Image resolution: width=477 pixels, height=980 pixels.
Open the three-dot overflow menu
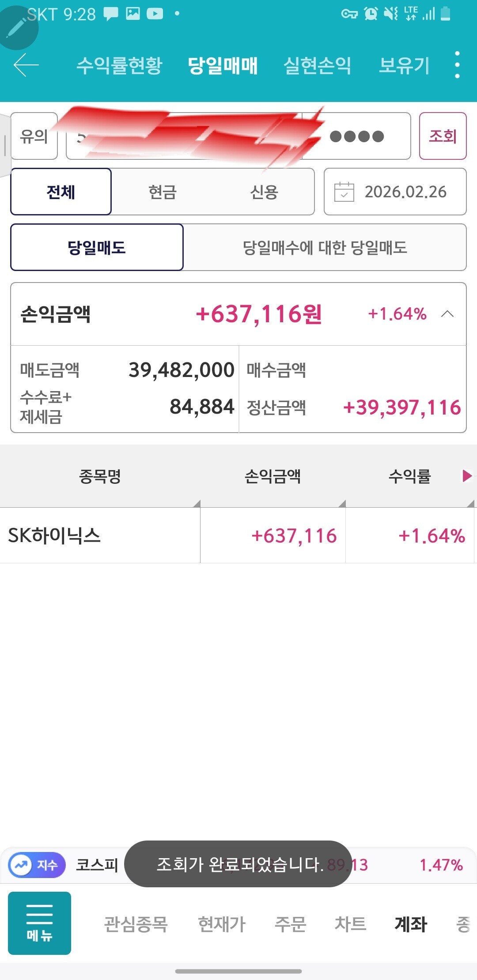(457, 65)
